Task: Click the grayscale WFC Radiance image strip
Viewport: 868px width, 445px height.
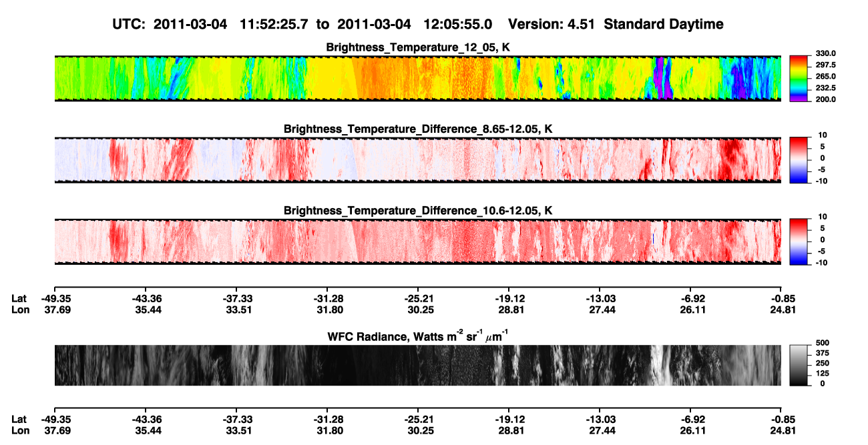Action: click(417, 366)
